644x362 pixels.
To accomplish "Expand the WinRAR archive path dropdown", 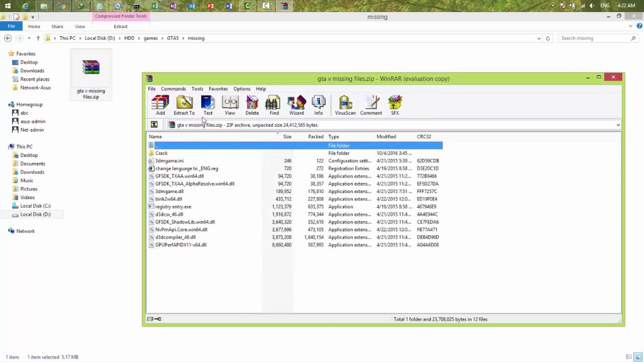I will coord(618,125).
